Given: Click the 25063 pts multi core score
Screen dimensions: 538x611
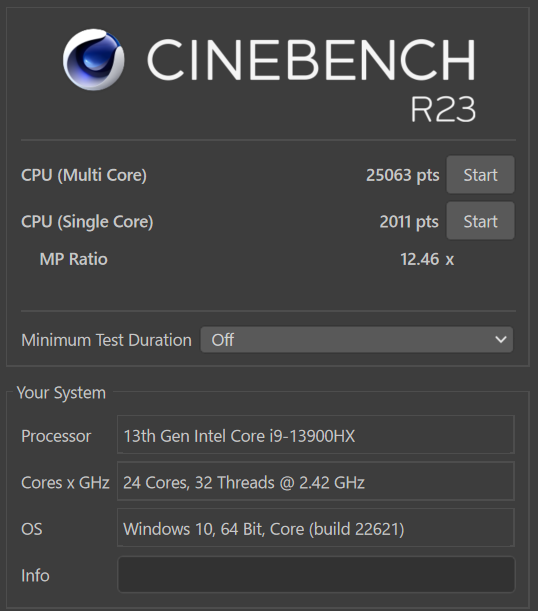Looking at the screenshot, I should (402, 175).
